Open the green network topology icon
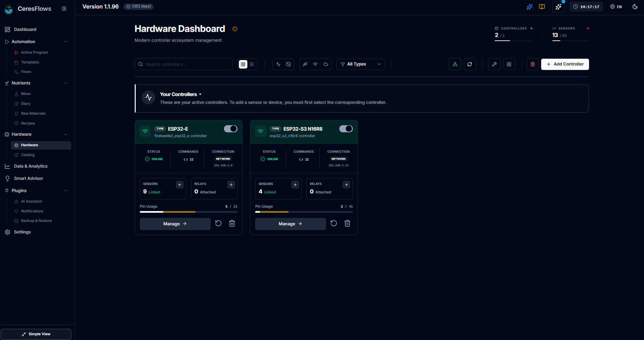Viewport: 644px width, 340px height. pos(455,64)
